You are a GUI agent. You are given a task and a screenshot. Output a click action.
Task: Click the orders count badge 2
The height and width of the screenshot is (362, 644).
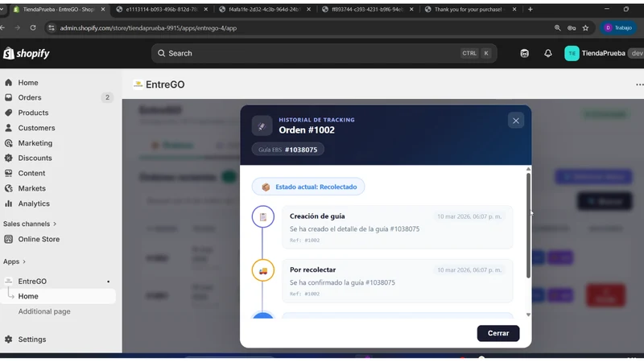[x=107, y=97]
